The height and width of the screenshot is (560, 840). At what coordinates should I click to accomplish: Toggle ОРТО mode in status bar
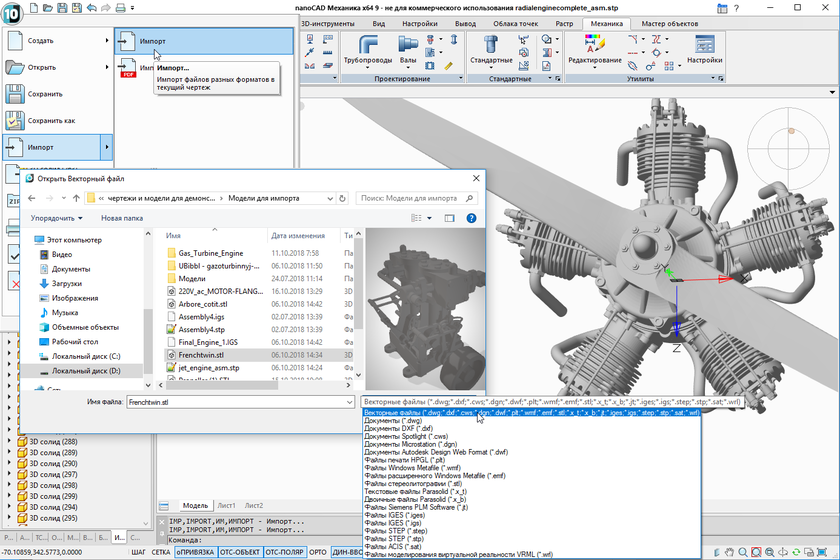point(318,552)
